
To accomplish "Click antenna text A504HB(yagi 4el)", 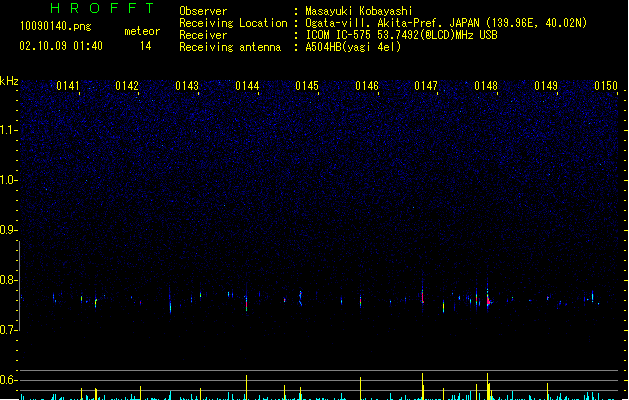I will pyautogui.click(x=353, y=47).
